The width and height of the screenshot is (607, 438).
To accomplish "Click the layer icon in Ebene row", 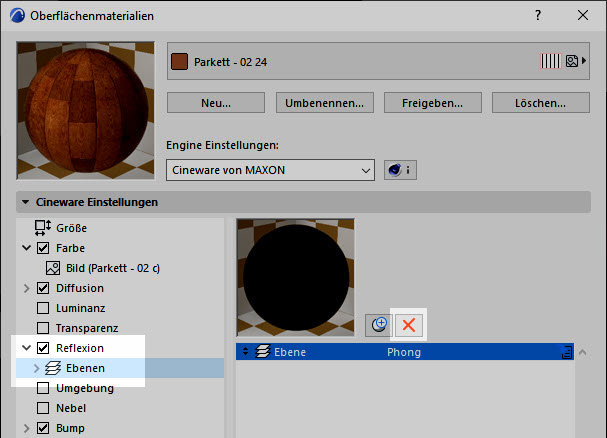I will tap(263, 352).
